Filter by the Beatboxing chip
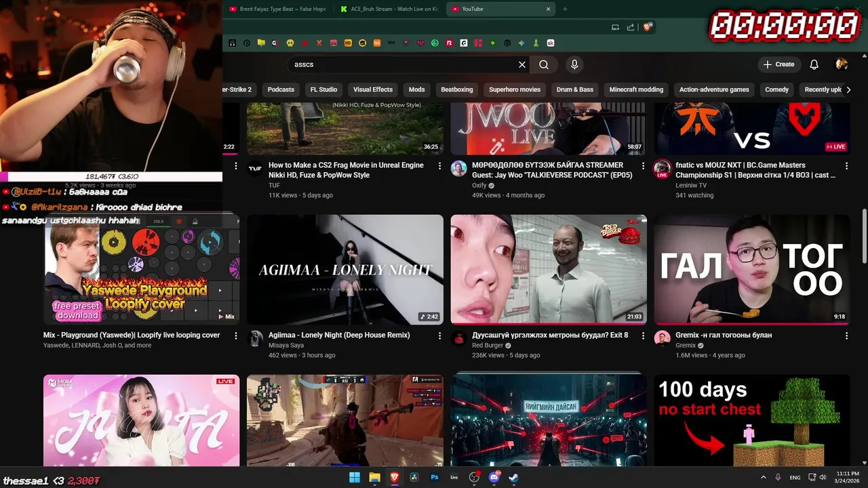 click(456, 89)
